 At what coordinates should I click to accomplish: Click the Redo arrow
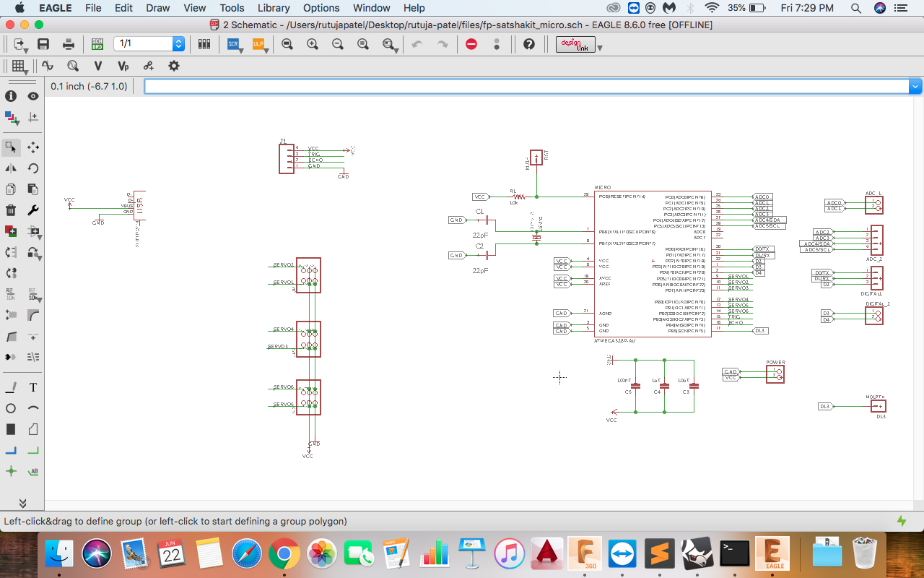click(x=443, y=44)
